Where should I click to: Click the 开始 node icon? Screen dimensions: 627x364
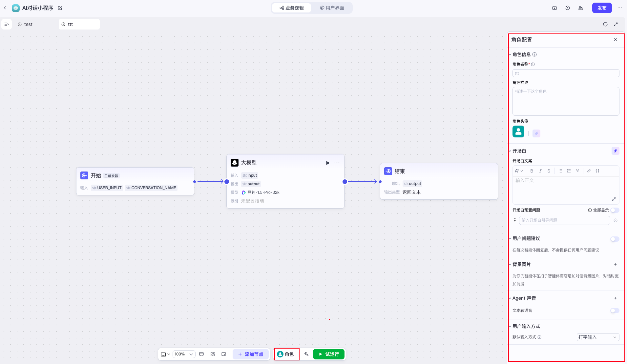pyautogui.click(x=84, y=175)
